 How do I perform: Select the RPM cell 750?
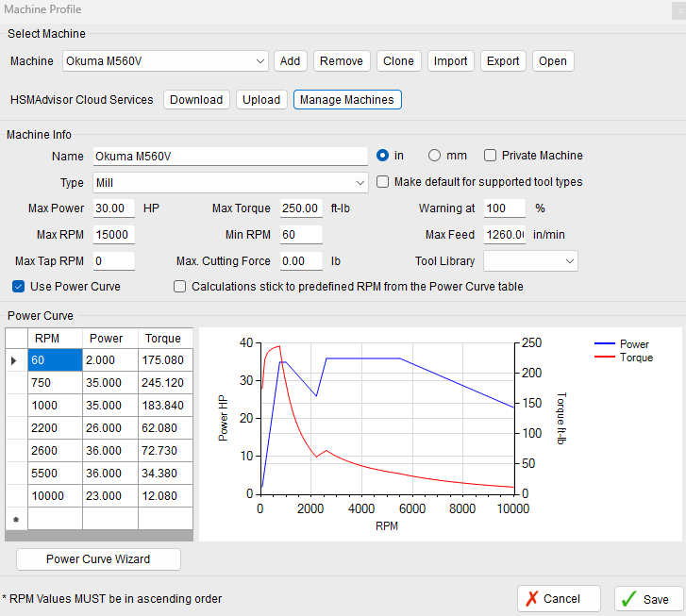tap(55, 383)
